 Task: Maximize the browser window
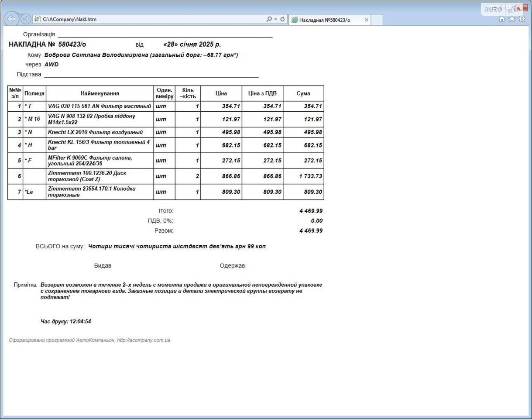coord(509,8)
